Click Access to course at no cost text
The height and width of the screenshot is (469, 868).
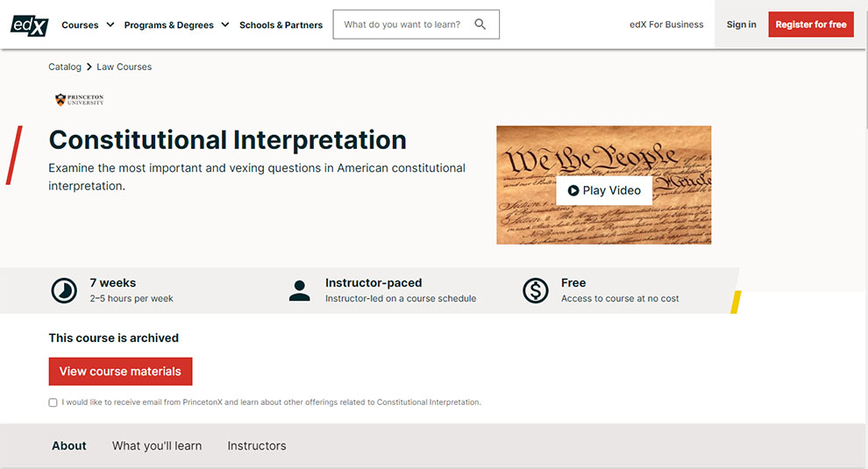[620, 298]
